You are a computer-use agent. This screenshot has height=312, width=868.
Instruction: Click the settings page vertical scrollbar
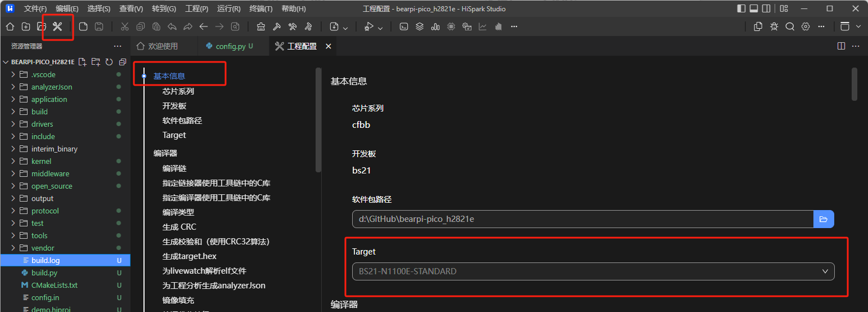click(854, 84)
